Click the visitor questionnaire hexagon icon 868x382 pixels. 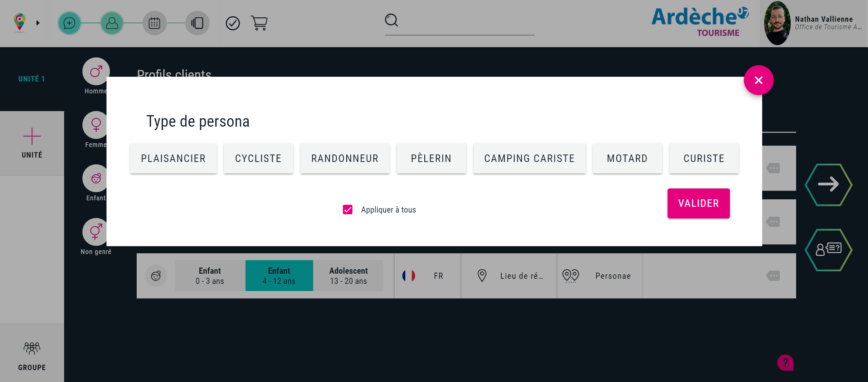pos(828,250)
